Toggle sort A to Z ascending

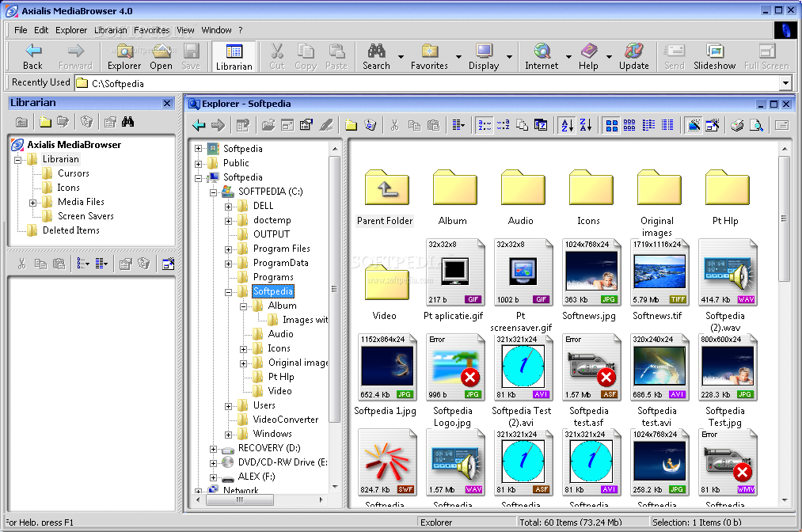pos(567,125)
